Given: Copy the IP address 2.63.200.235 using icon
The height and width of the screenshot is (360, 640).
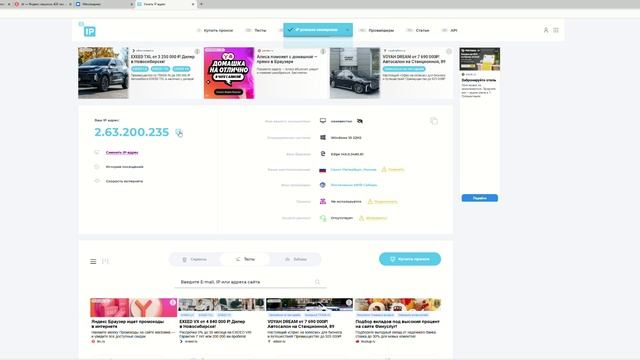Looking at the screenshot, I should (x=179, y=133).
